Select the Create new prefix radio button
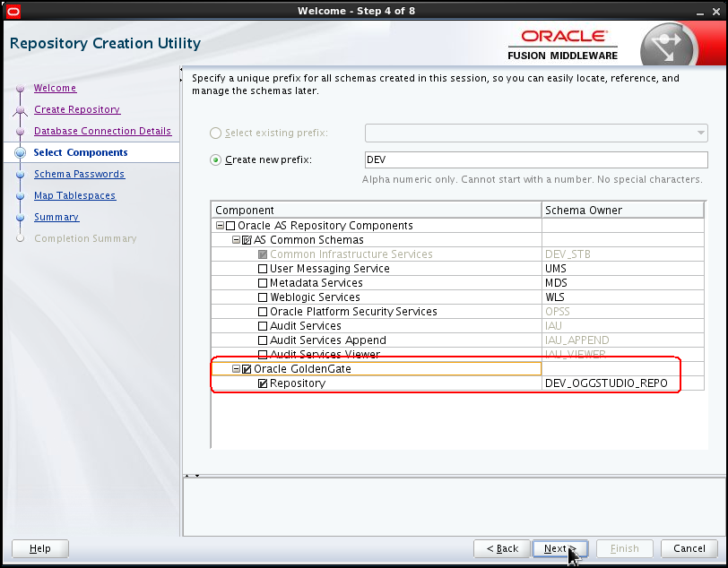 click(x=214, y=159)
